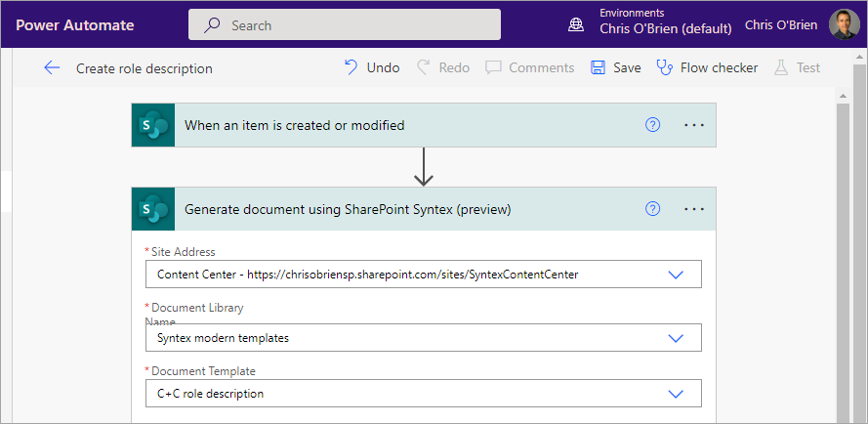Expand the Document Template dropdown
This screenshot has width=868, height=424.
[676, 394]
